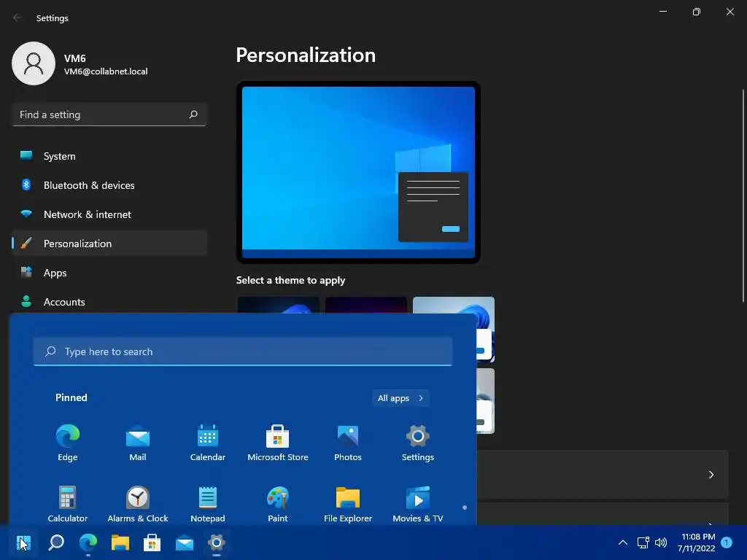This screenshot has width=747, height=560.
Task: Select Personalization in Settings sidebar
Action: [109, 244]
